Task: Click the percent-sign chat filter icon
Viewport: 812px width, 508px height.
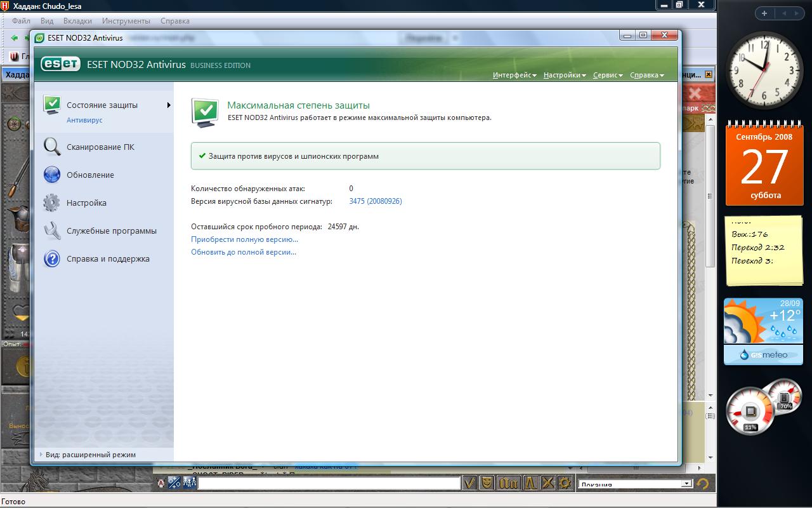Action: pos(174,483)
